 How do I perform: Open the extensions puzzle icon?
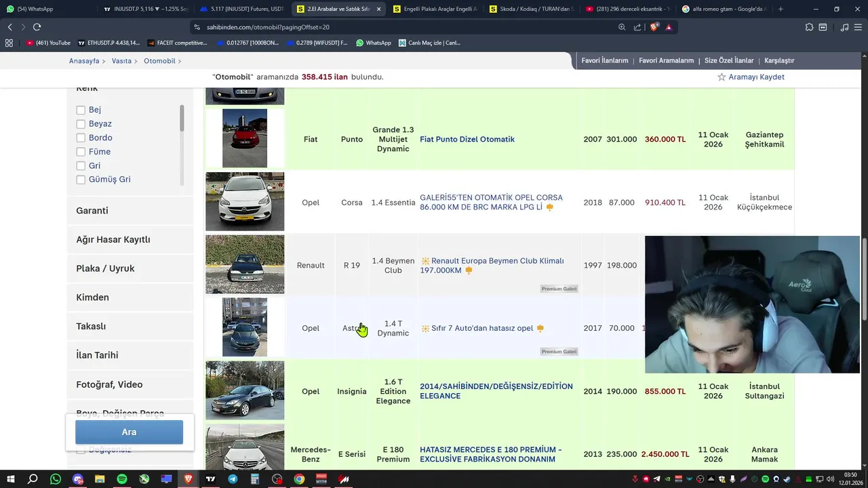coord(809,27)
